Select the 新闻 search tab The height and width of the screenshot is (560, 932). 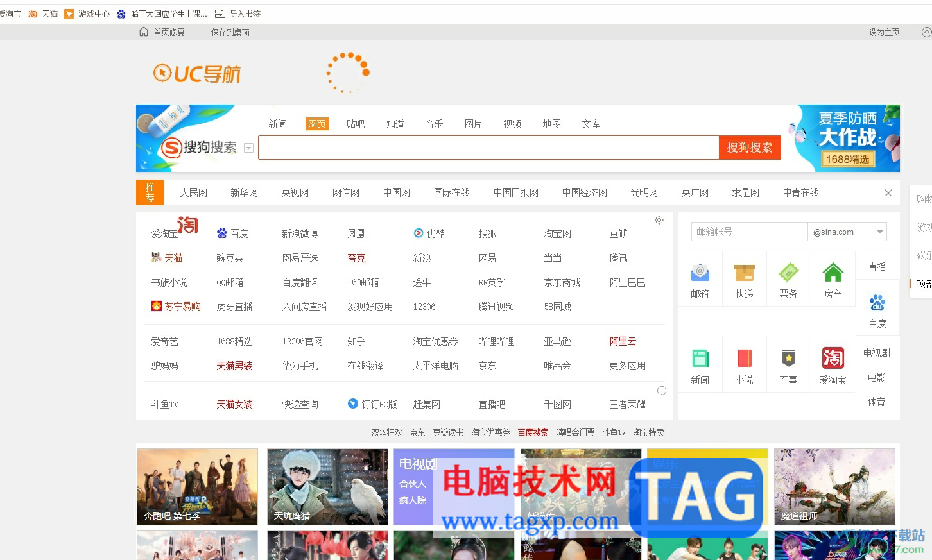point(277,124)
